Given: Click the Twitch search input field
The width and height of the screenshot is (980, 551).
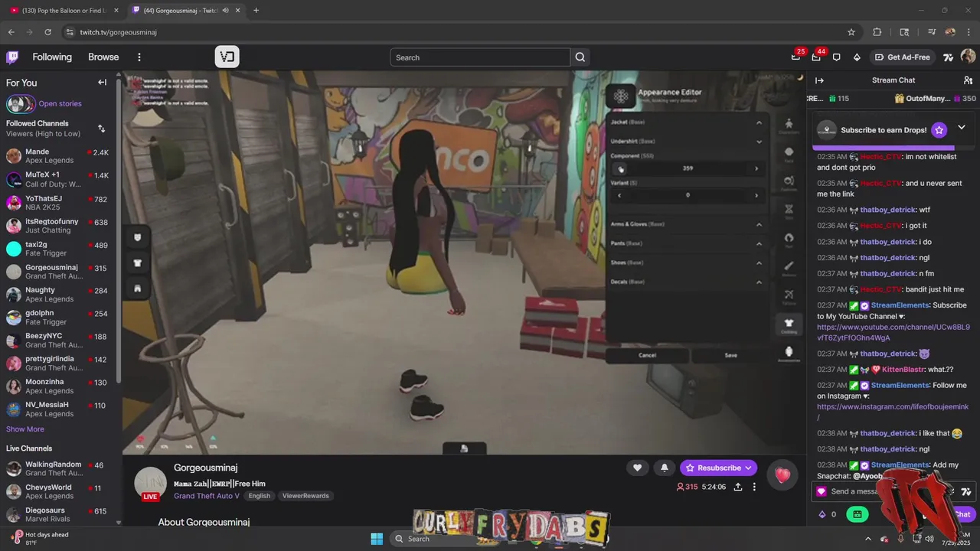Looking at the screenshot, I should point(480,57).
